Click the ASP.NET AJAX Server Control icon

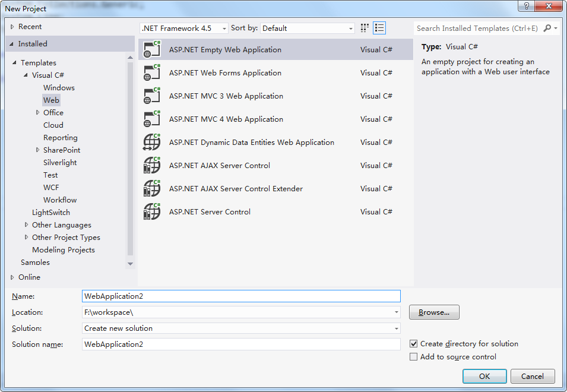[152, 165]
